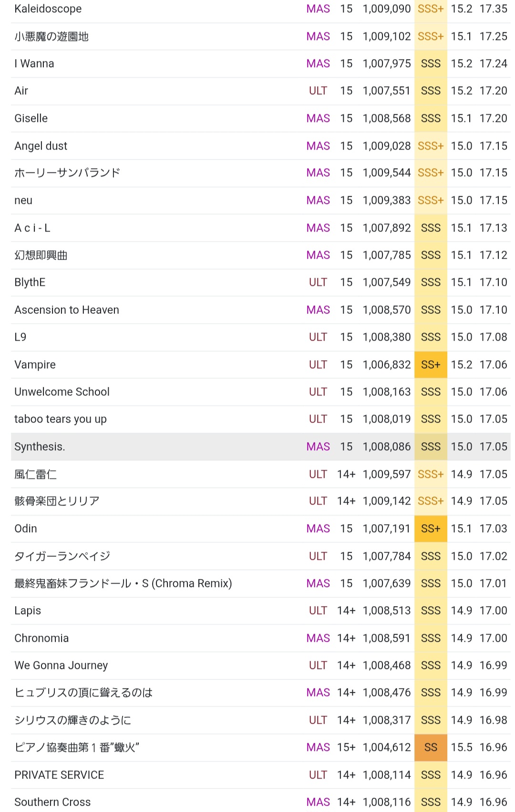Click the taboo tears you up title

click(61, 419)
